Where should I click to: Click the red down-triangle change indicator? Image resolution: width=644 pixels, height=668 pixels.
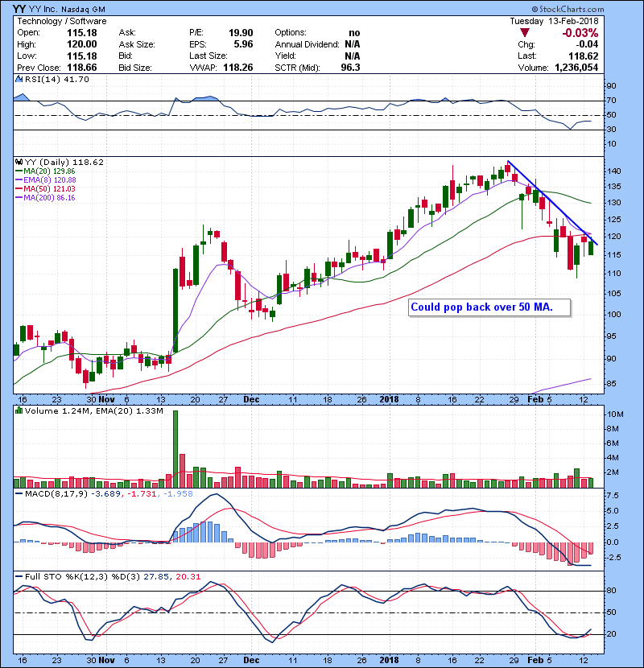click(x=525, y=33)
